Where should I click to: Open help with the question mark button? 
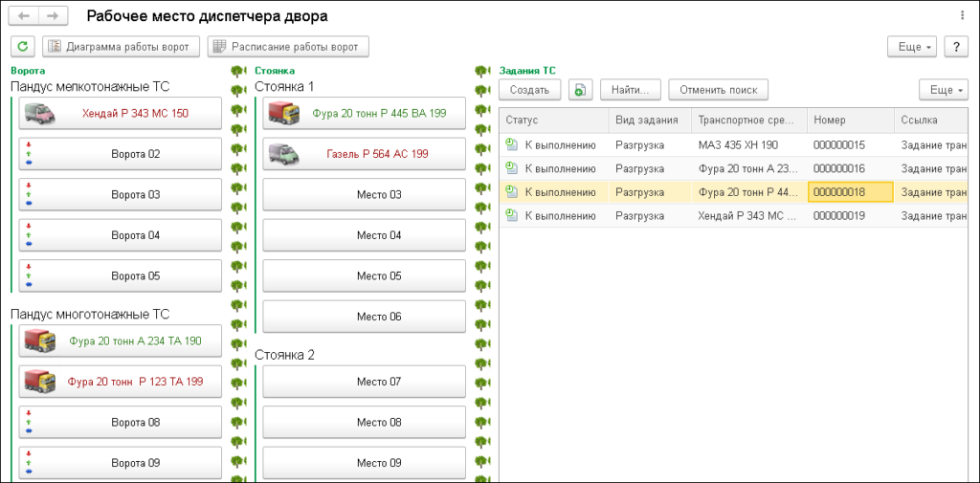click(956, 47)
